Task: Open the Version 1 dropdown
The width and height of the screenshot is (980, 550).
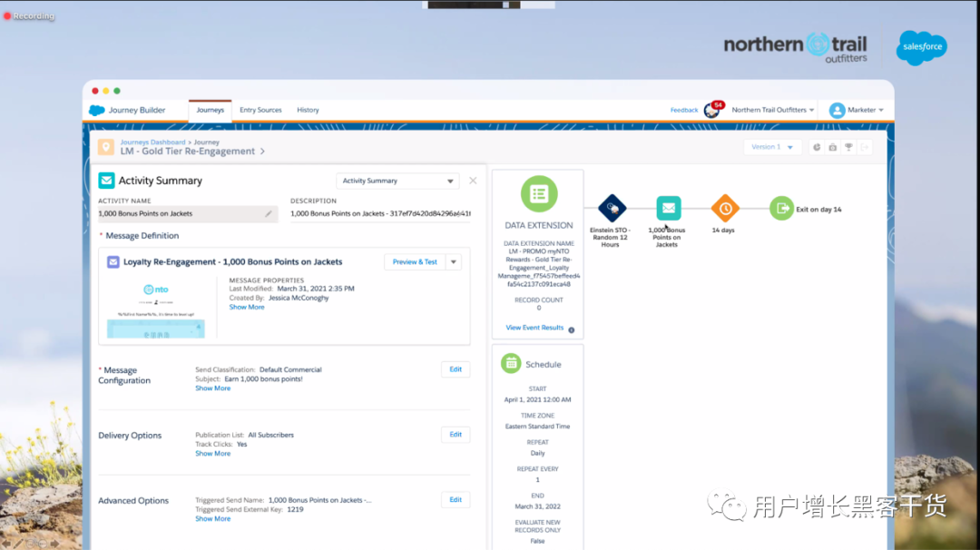Action: tap(772, 147)
